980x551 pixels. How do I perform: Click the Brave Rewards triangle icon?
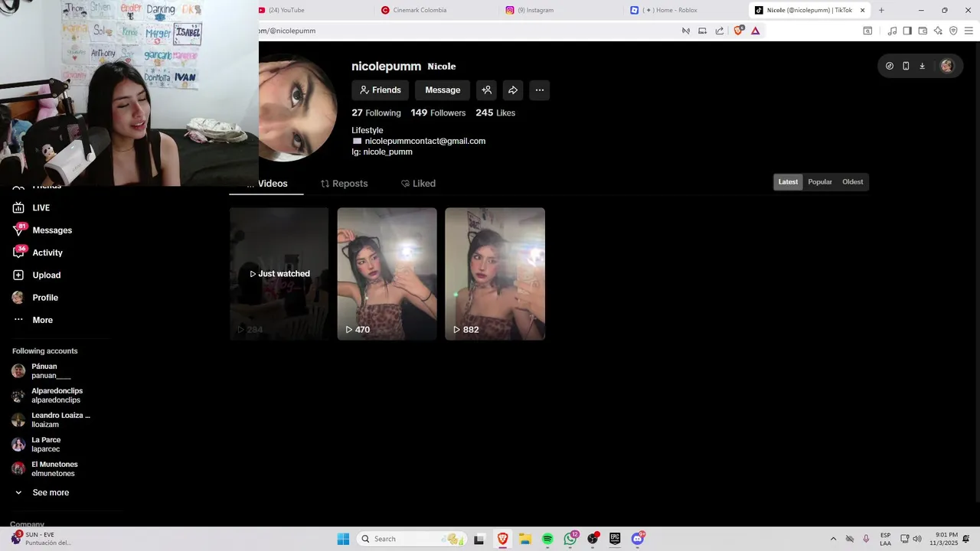(x=755, y=31)
